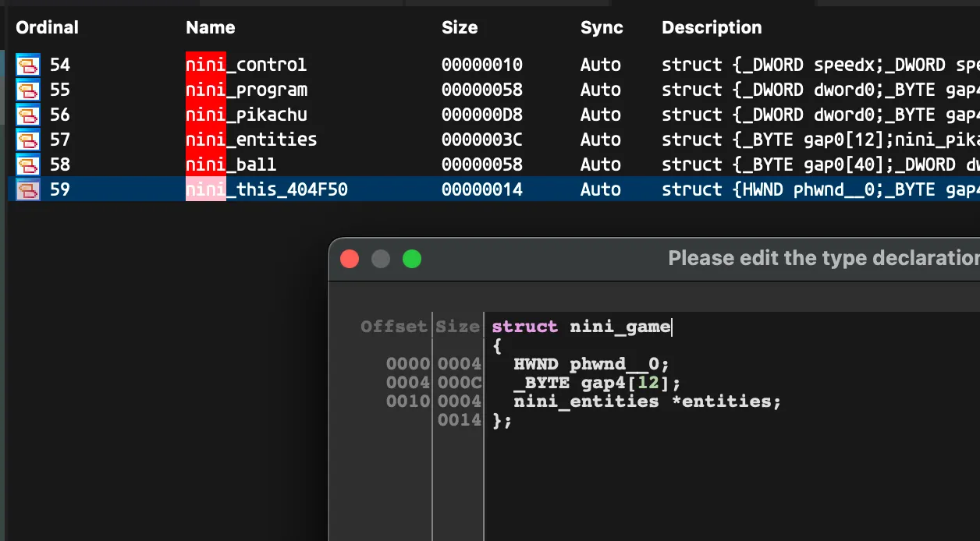Image resolution: width=980 pixels, height=541 pixels.
Task: Select the nini_program type name
Action: pyautogui.click(x=247, y=90)
